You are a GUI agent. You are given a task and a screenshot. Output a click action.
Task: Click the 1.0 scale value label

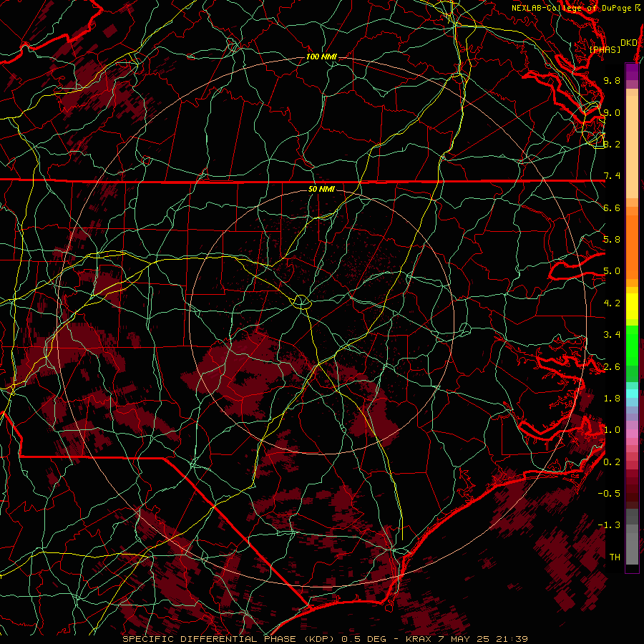coord(612,430)
